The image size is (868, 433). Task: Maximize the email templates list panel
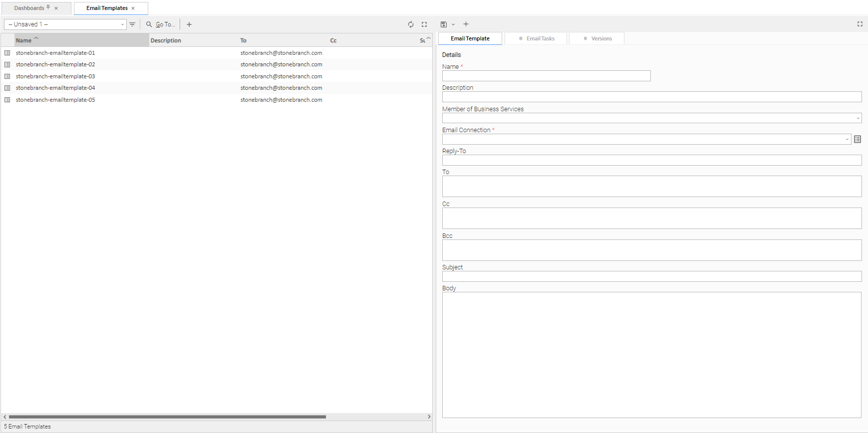coord(424,24)
